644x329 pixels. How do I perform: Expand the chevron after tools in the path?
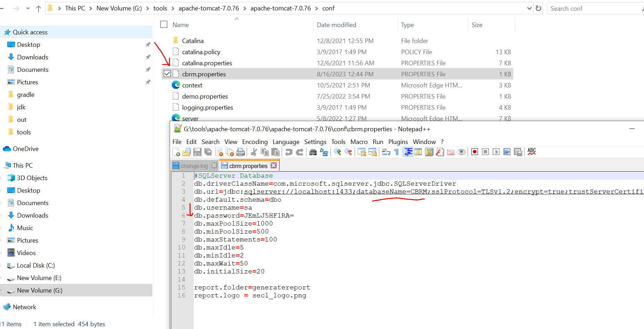pyautogui.click(x=173, y=8)
